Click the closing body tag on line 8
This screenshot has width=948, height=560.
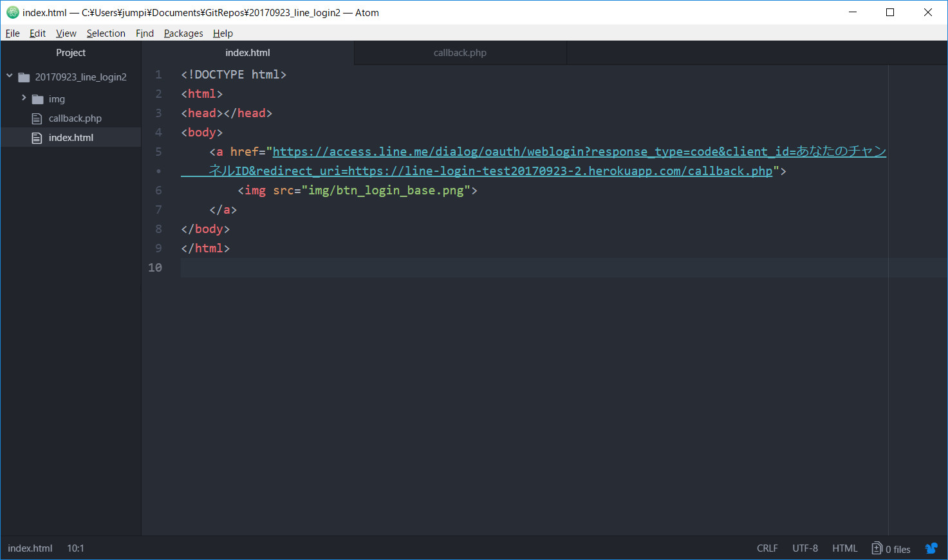click(205, 229)
